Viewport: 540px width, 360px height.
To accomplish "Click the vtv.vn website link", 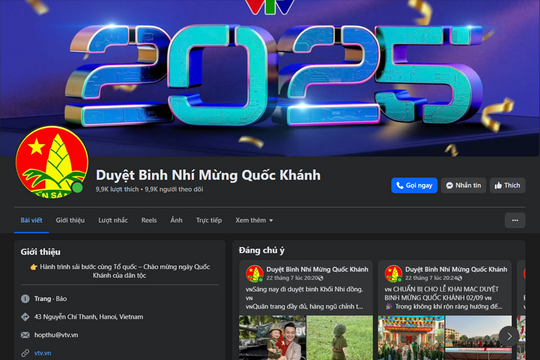I will (x=43, y=353).
